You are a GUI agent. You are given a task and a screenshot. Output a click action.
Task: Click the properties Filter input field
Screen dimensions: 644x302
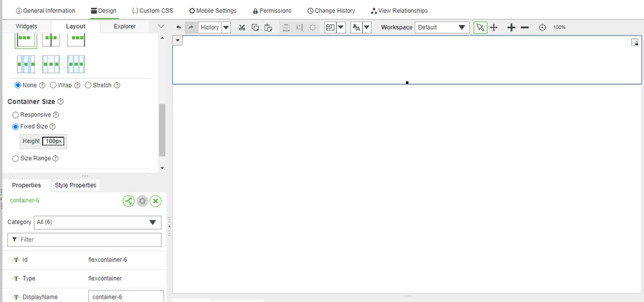(x=84, y=240)
